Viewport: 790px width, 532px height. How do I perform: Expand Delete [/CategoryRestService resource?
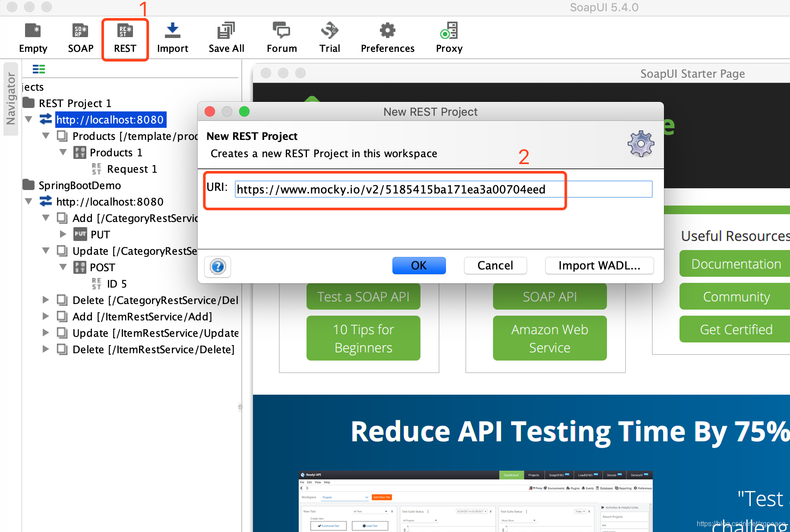[46, 300]
